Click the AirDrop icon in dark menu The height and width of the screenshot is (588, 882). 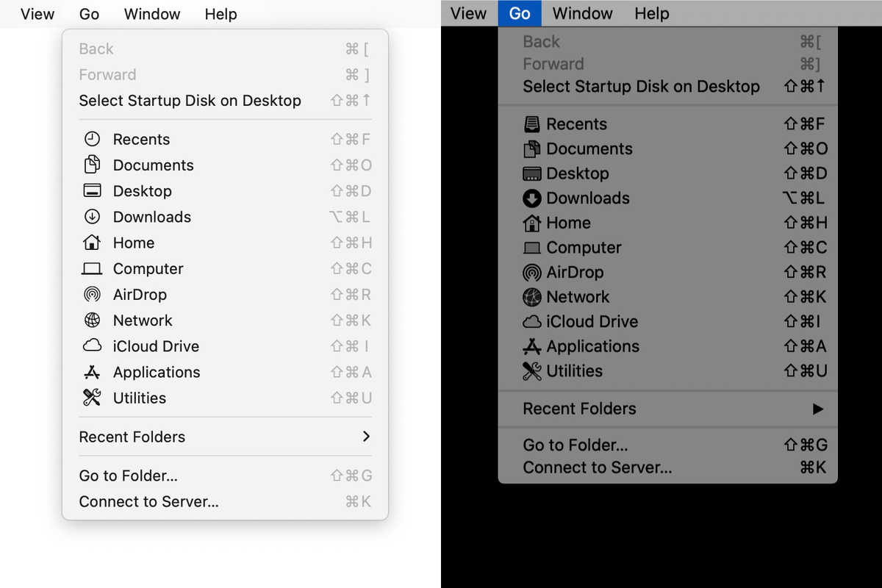(532, 273)
